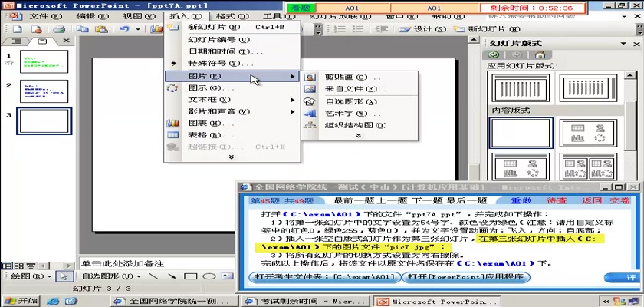Choose 组织结构图 from the Picture submenu
The height and width of the screenshot is (307, 644).
360,125
